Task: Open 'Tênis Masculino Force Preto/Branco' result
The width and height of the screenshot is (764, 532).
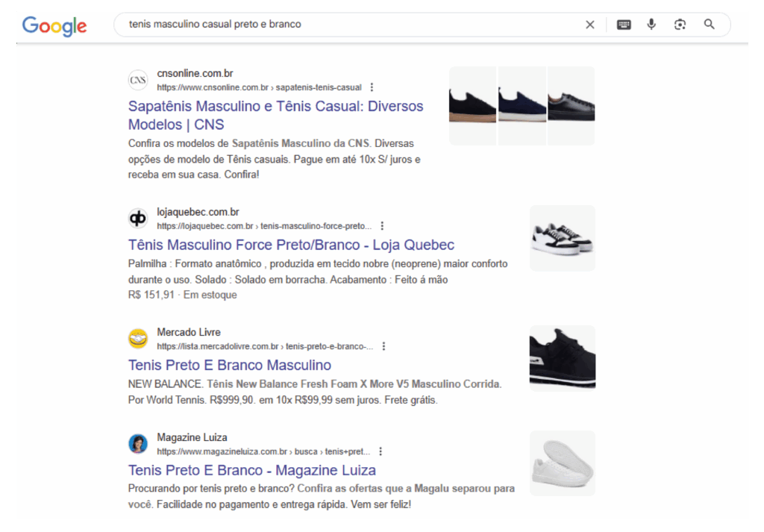Action: click(x=291, y=245)
